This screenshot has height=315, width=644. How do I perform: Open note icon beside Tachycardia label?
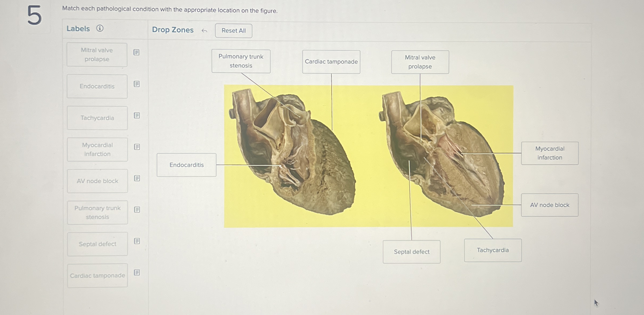click(137, 116)
